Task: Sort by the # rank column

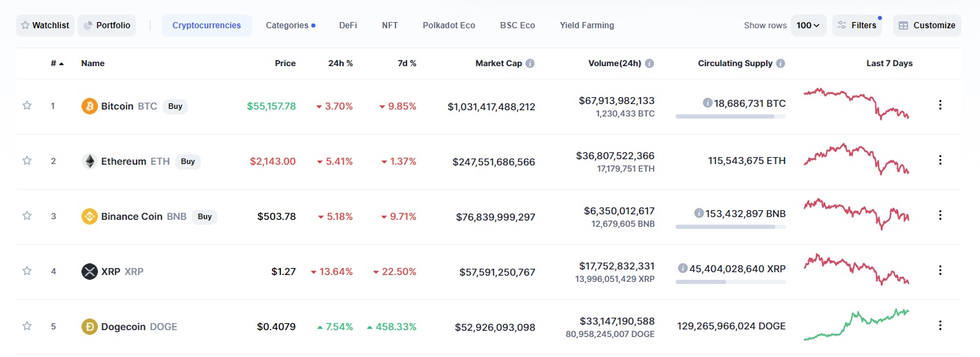Action: click(x=57, y=63)
